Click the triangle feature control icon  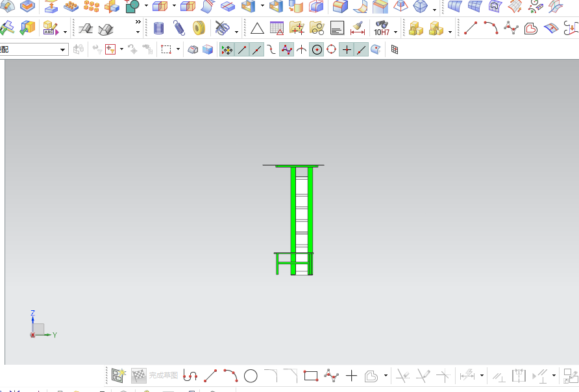(x=257, y=29)
